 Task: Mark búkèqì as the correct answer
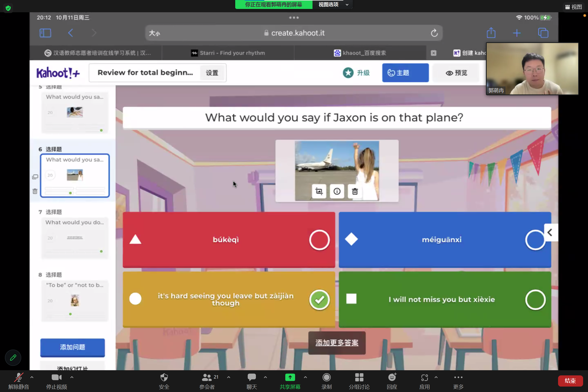[x=319, y=240]
